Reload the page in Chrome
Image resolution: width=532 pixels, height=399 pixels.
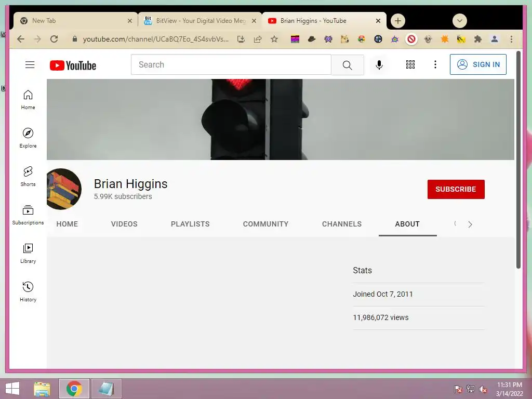pyautogui.click(x=54, y=39)
